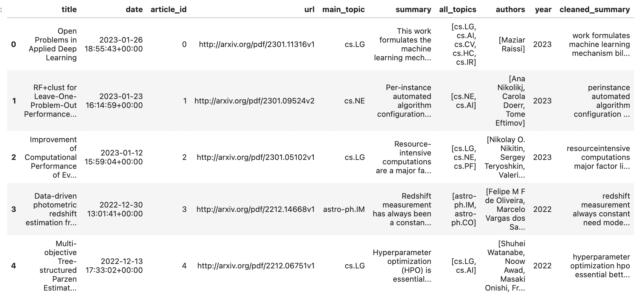Select row index 3 label
Image resolution: width=644 pixels, height=308 pixels.
(x=14, y=209)
